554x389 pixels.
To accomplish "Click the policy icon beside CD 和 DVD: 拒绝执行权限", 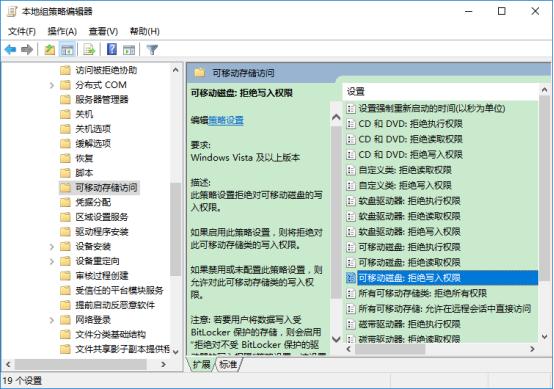I will (x=350, y=124).
